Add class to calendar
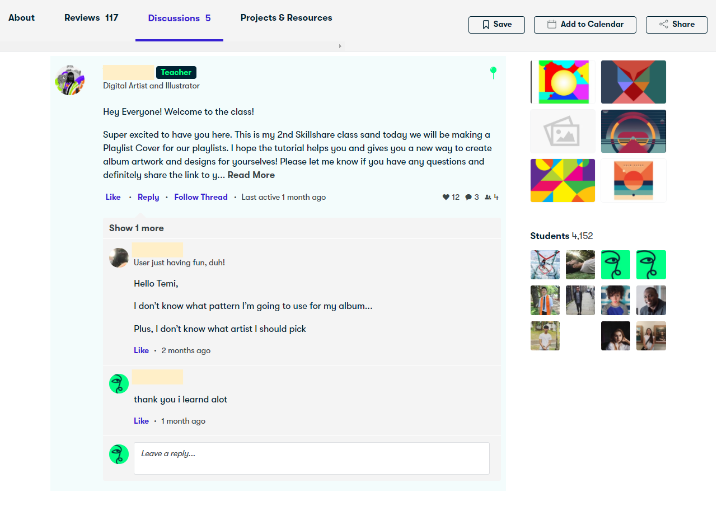Image resolution: width=716 pixels, height=508 pixels. [x=585, y=25]
